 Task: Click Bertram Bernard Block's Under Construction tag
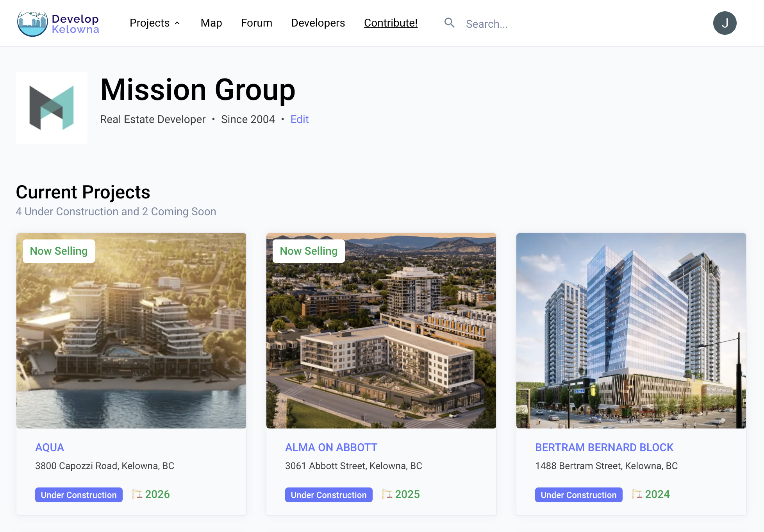(x=579, y=495)
